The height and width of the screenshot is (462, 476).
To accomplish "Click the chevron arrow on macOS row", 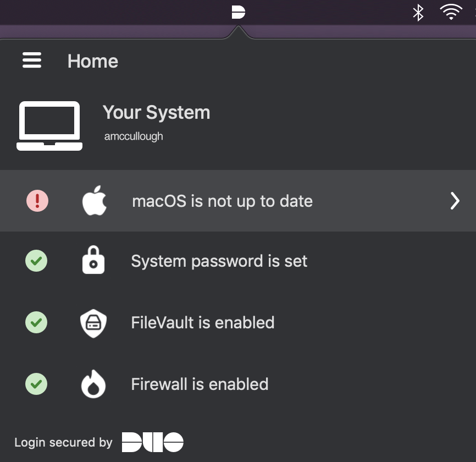I will click(x=455, y=200).
